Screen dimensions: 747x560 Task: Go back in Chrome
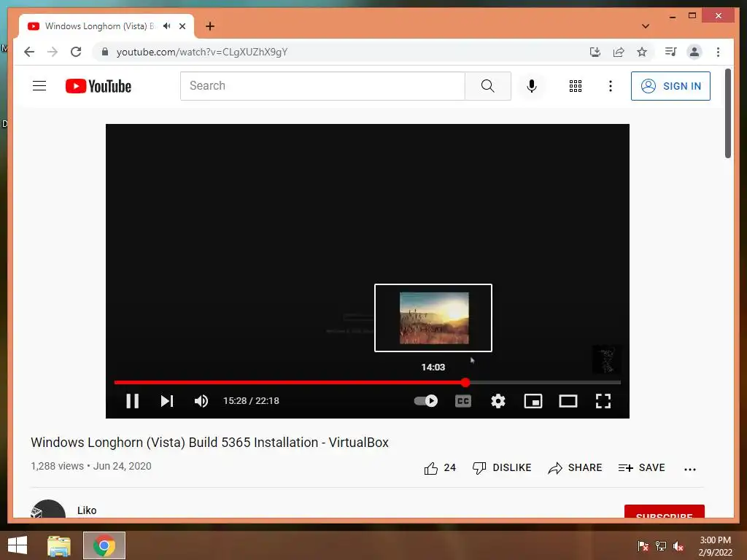point(29,52)
